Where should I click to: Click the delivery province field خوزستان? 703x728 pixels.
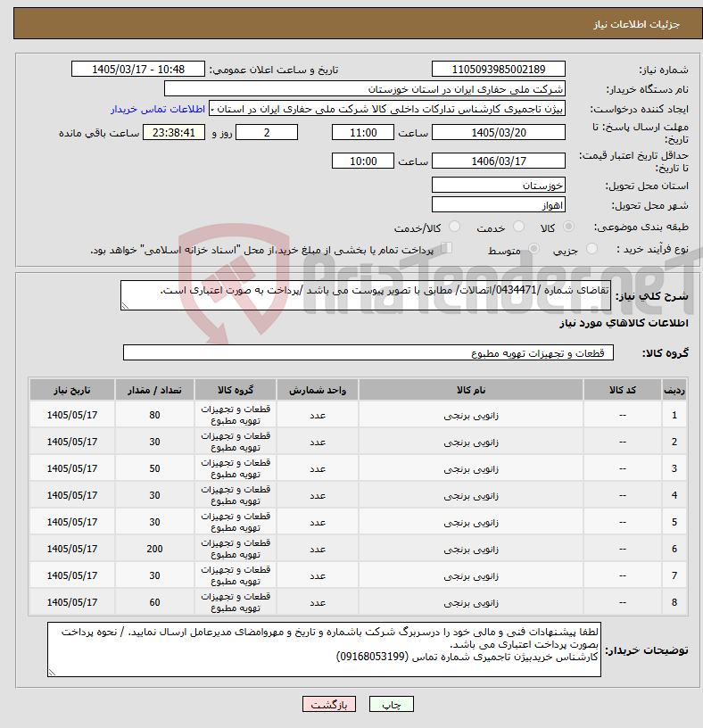498,186
